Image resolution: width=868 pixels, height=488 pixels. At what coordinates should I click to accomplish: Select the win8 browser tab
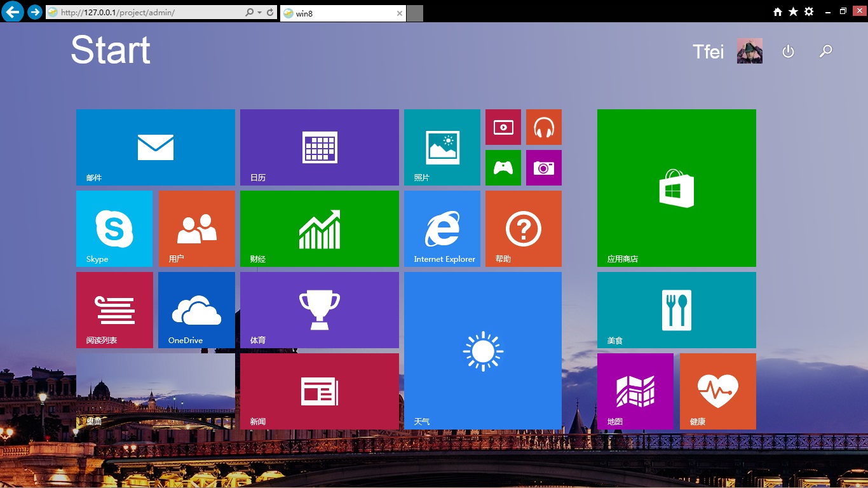343,13
